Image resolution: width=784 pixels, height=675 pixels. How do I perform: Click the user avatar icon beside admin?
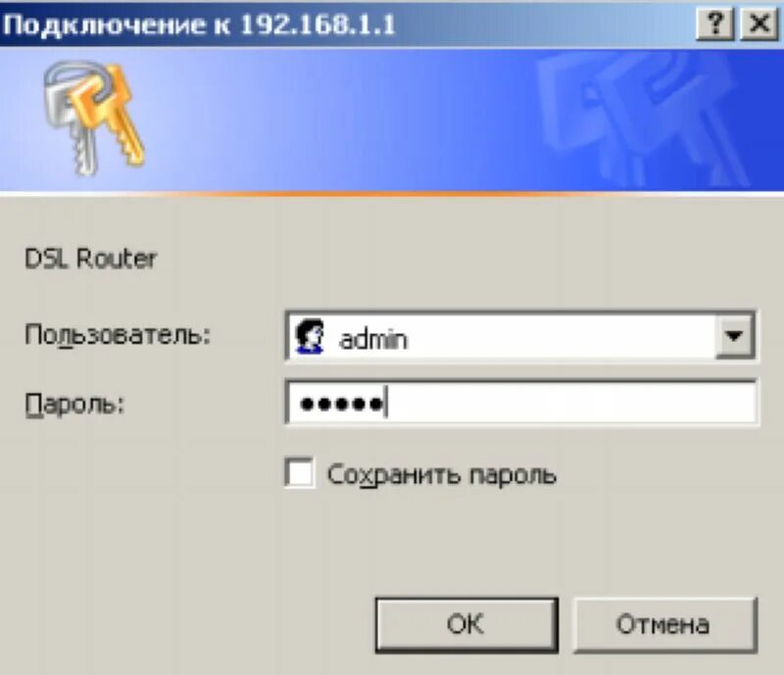(x=310, y=336)
